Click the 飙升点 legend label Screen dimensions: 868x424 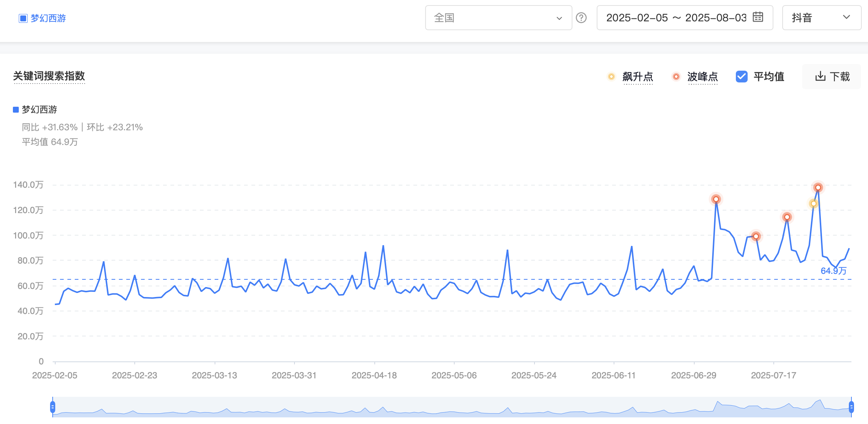pyautogui.click(x=638, y=77)
